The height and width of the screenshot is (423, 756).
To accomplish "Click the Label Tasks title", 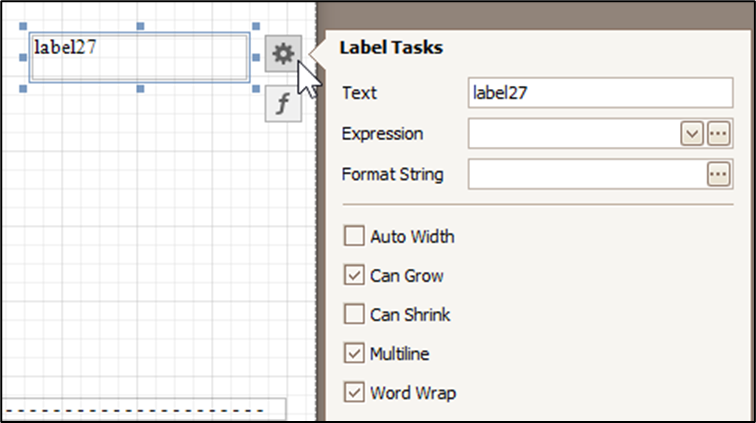I will pyautogui.click(x=391, y=48).
